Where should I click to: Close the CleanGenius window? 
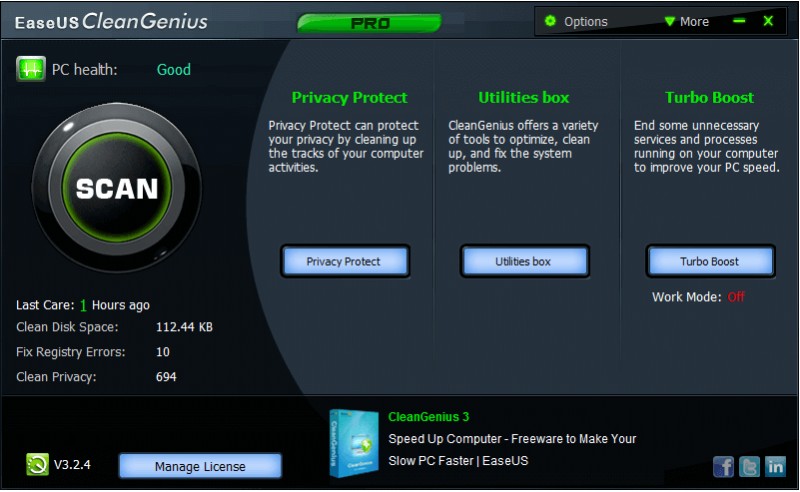(x=768, y=21)
